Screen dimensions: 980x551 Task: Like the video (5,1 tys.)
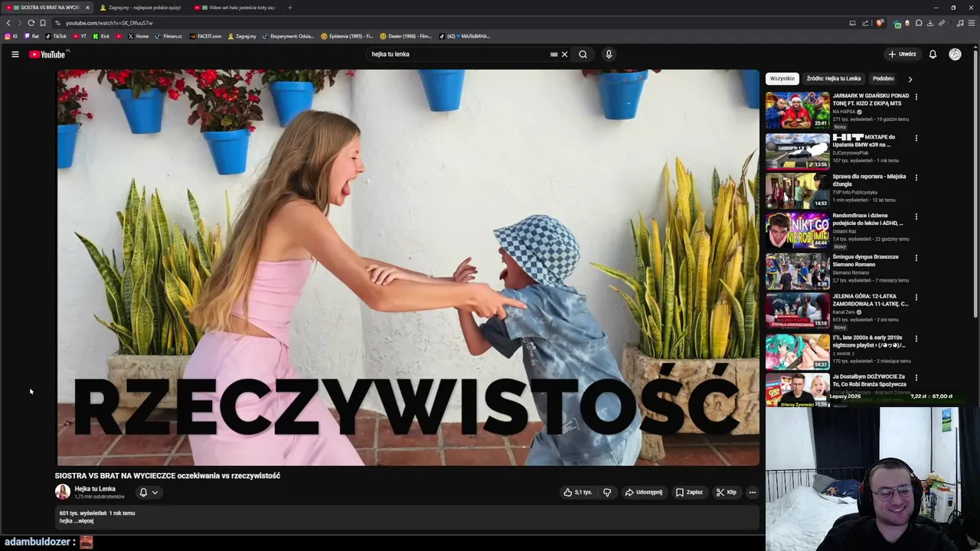[x=578, y=492]
